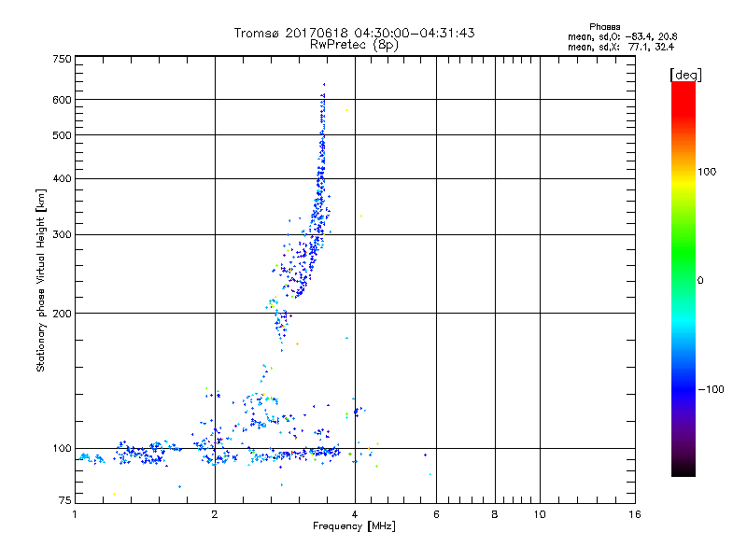This screenshot has height=560, width=747.
Task: Click the y-axis tick label '400'
Action: pos(62,178)
